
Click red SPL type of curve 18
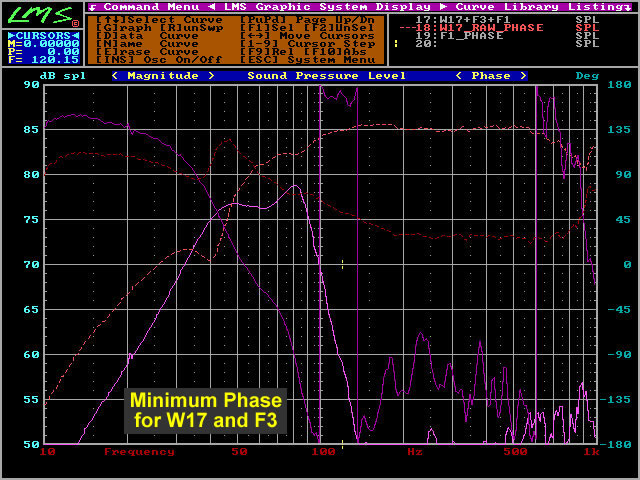pos(587,28)
